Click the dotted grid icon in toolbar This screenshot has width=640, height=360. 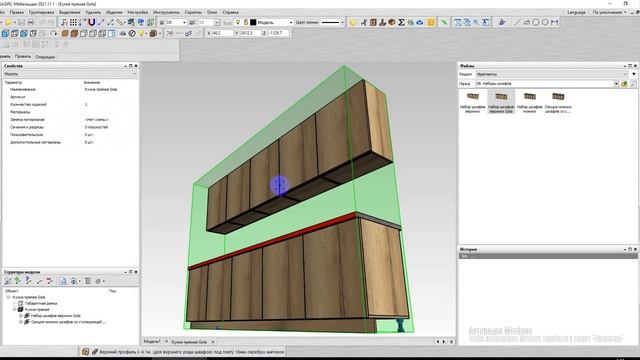[x=73, y=22]
